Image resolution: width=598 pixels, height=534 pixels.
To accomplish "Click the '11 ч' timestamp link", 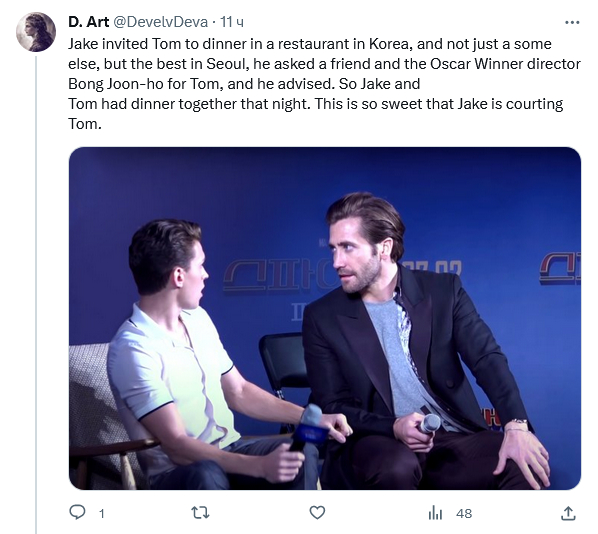I will click(232, 22).
